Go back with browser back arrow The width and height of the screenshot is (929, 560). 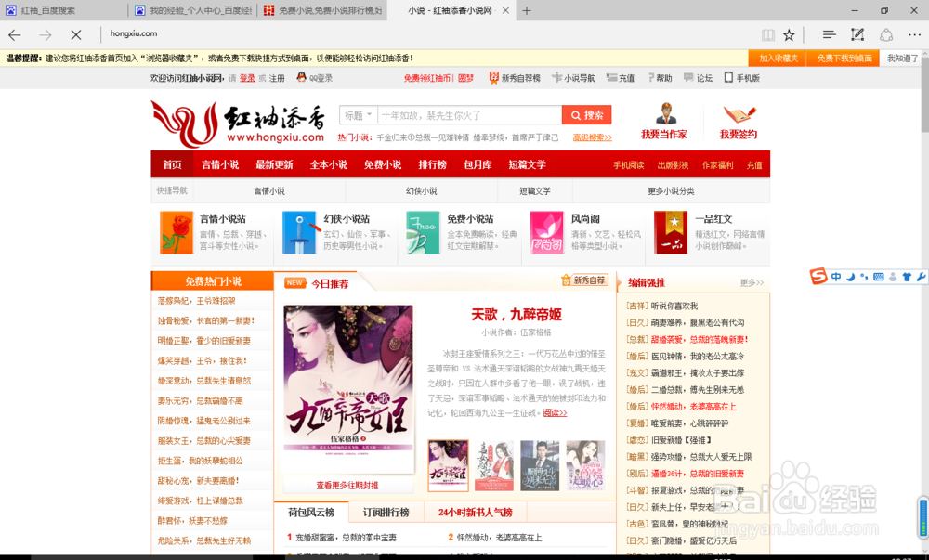(15, 35)
